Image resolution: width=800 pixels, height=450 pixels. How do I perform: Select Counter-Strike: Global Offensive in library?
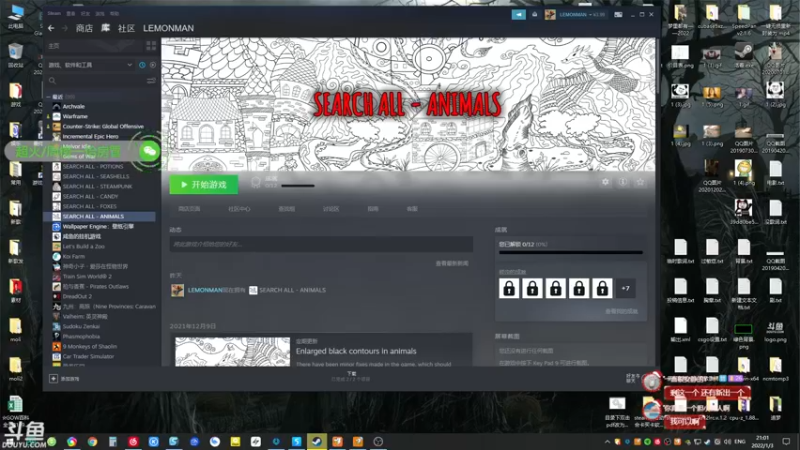coord(103,127)
